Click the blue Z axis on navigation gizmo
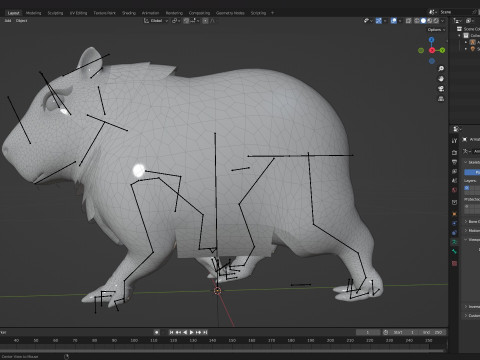The image size is (480, 360). [x=432, y=40]
